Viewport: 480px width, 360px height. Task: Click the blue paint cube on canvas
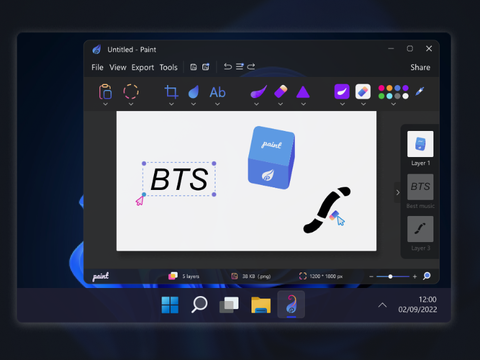[x=271, y=157]
